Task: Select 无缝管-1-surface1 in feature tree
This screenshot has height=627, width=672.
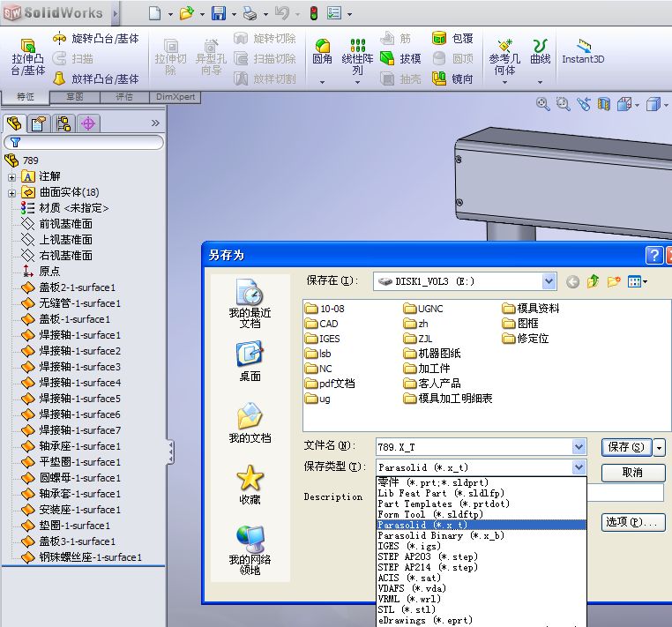Action: click(x=71, y=303)
